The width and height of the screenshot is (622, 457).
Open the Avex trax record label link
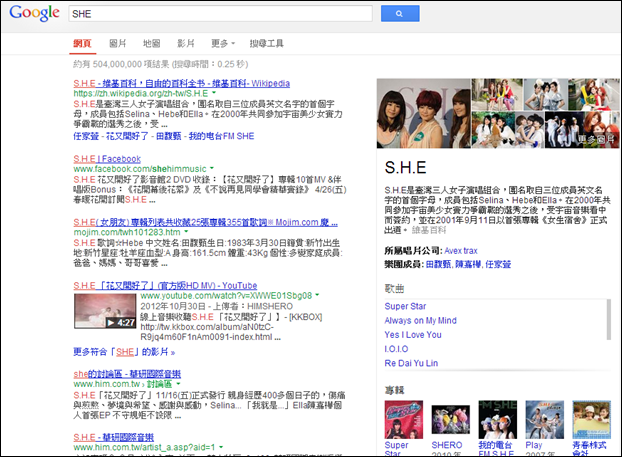[461, 251]
